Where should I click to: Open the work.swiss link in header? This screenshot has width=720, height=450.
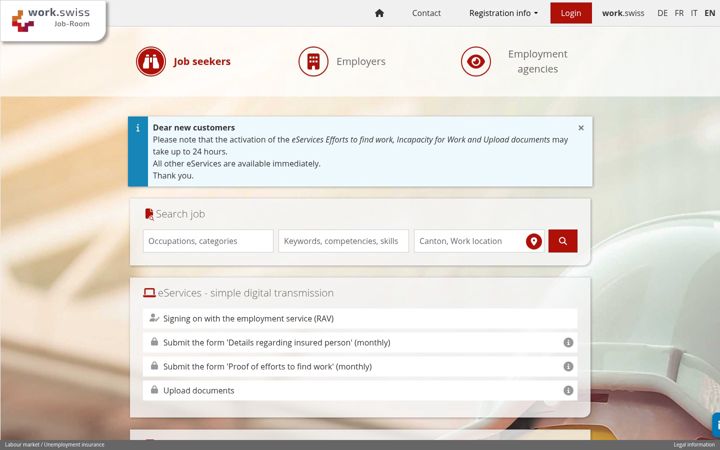[x=623, y=13]
